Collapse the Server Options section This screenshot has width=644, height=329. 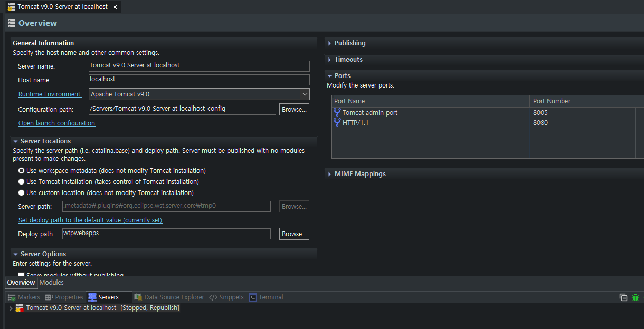pyautogui.click(x=16, y=254)
